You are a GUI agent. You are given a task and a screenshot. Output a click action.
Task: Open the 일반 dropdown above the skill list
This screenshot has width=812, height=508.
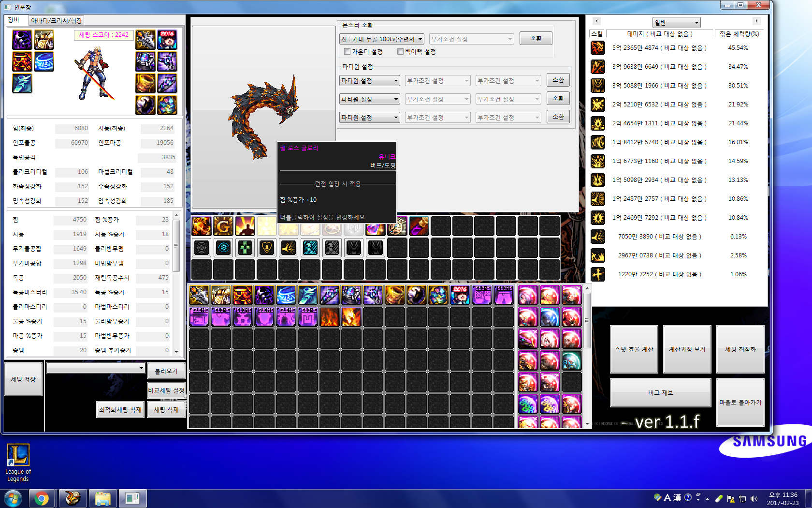coord(676,23)
